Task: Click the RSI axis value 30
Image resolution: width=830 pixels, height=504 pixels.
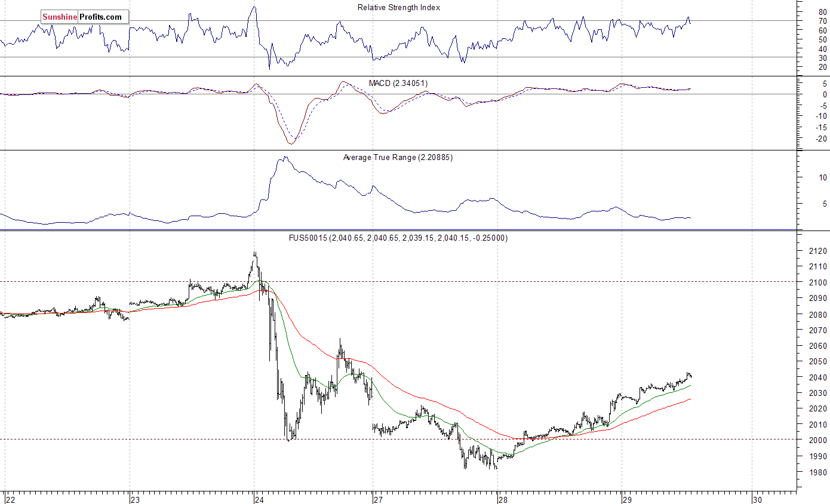Action: pyautogui.click(x=822, y=58)
